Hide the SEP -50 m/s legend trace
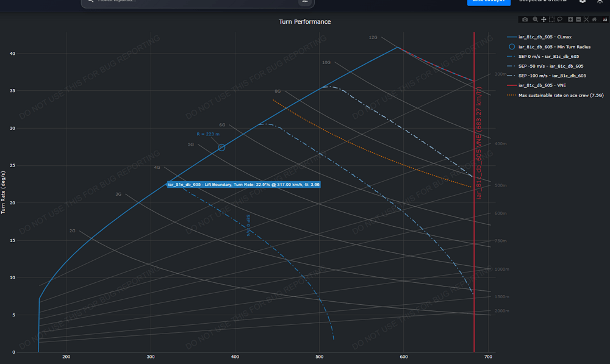 [x=545, y=66]
